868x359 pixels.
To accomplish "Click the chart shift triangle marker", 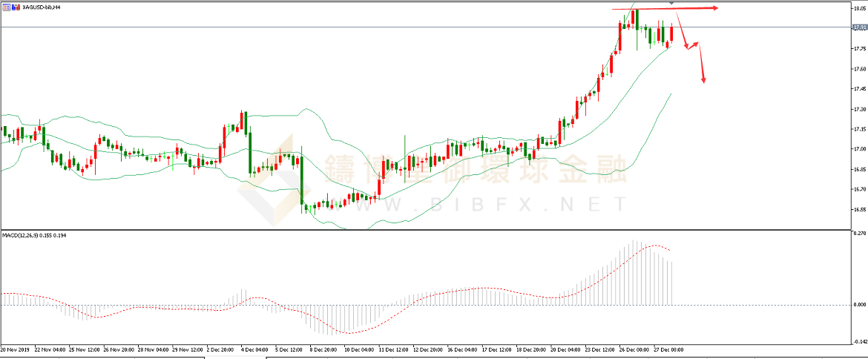I will (x=671, y=4).
